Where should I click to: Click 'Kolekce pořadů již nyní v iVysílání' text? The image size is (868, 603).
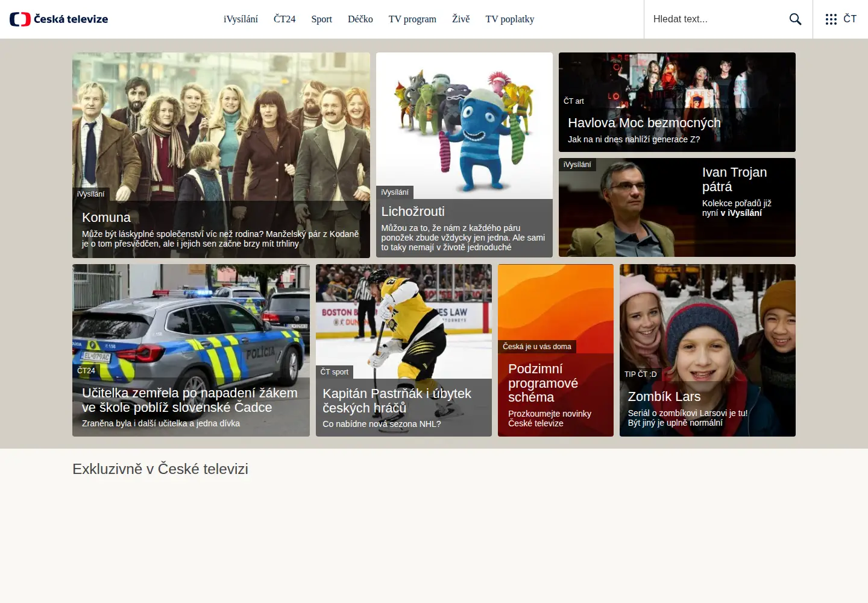click(737, 208)
